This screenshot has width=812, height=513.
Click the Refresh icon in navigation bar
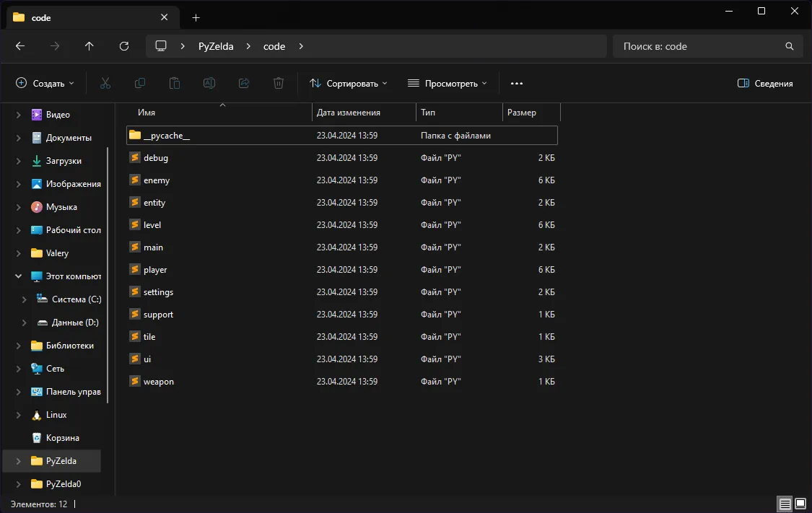pyautogui.click(x=124, y=46)
